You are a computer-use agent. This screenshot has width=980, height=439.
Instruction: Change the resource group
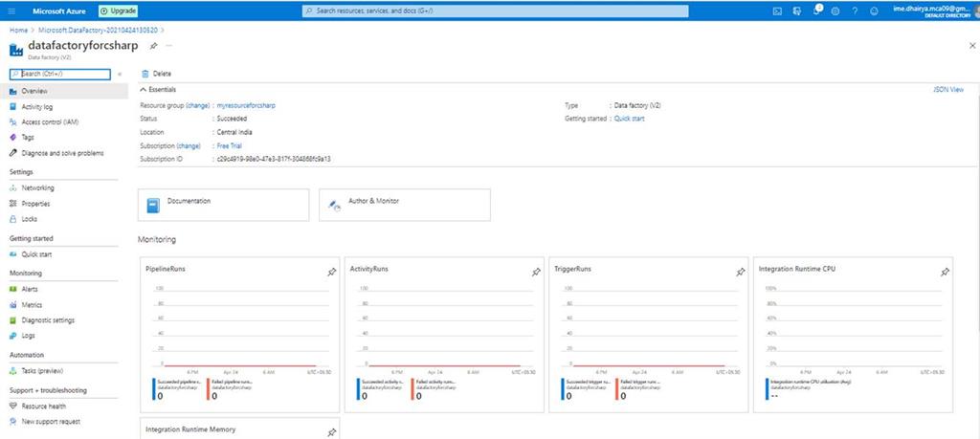click(x=197, y=105)
